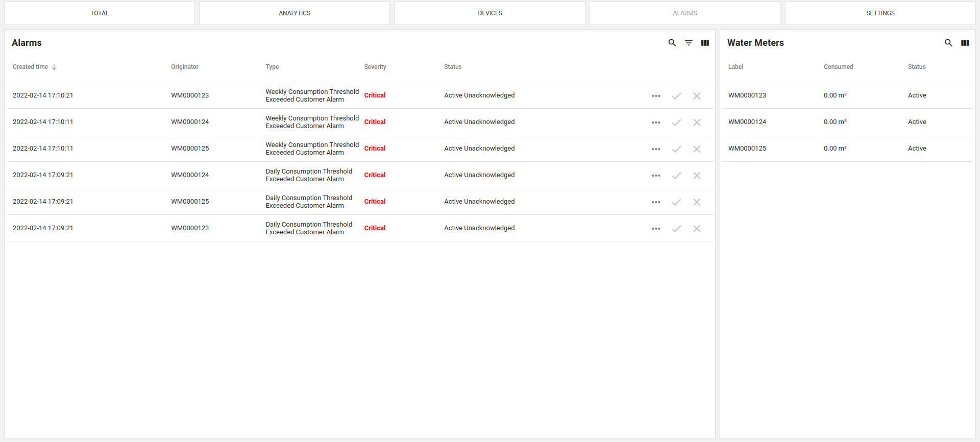
Task: Sort alarms by Created time
Action: pyautogui.click(x=31, y=67)
